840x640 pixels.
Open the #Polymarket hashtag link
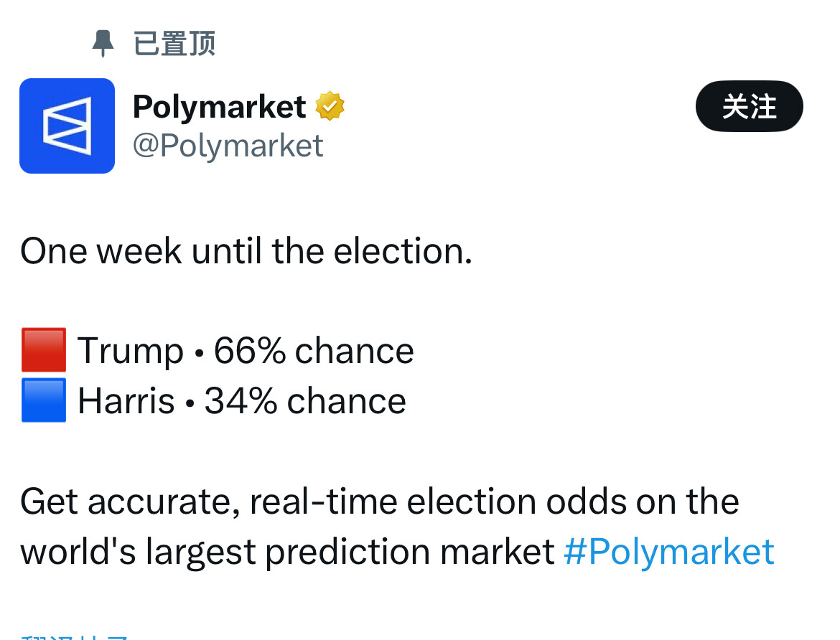click(668, 552)
